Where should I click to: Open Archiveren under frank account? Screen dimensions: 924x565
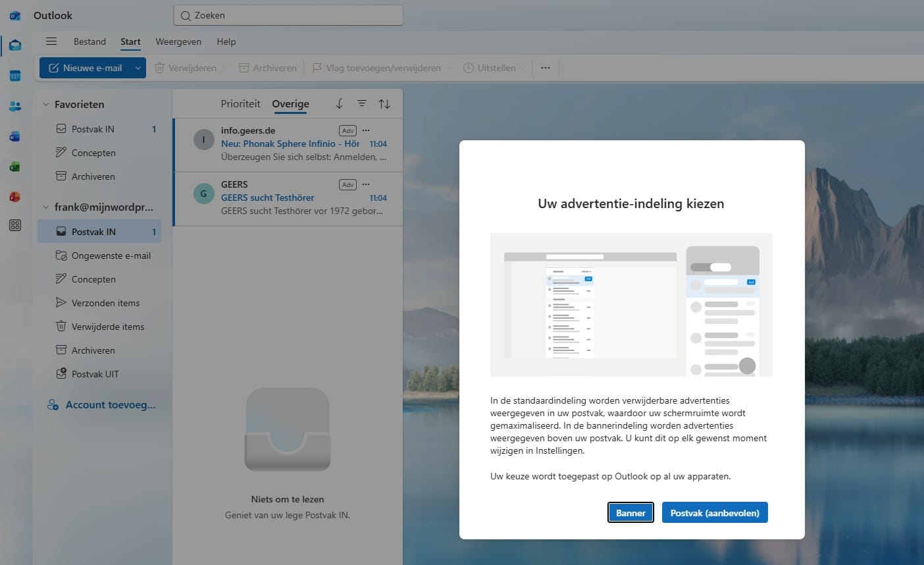click(99, 350)
